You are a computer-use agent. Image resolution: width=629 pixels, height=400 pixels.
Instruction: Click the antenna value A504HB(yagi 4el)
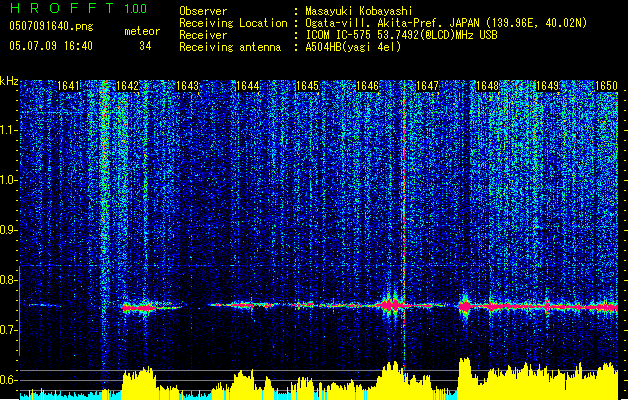(353, 47)
